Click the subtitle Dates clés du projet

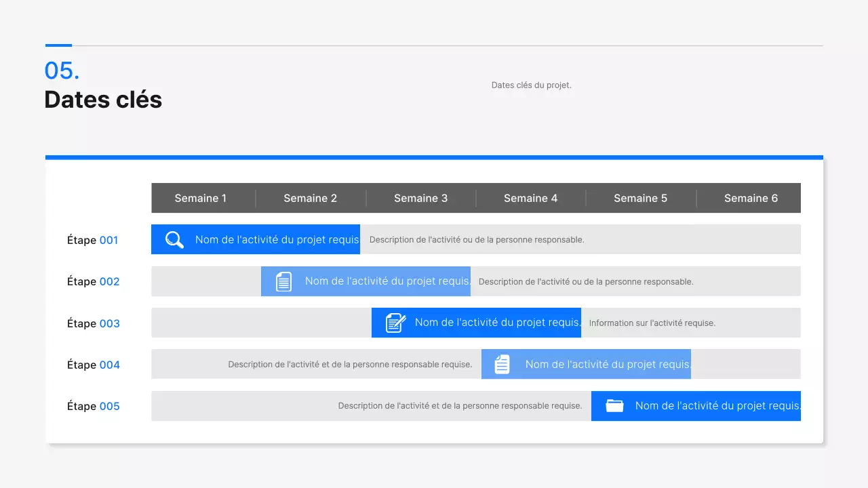click(531, 85)
